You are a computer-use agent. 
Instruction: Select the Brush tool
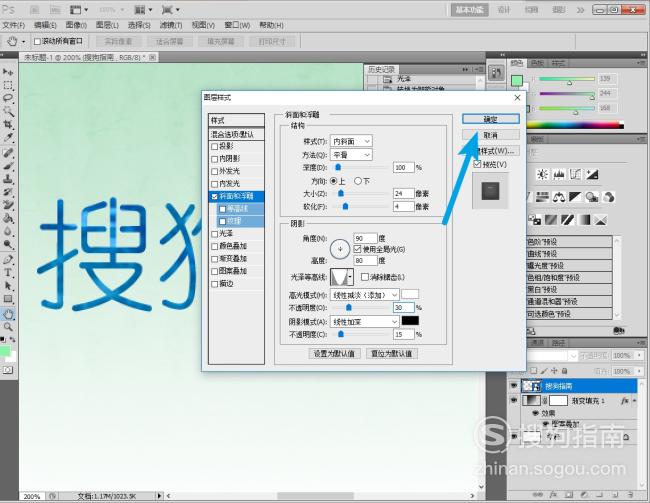point(8,166)
